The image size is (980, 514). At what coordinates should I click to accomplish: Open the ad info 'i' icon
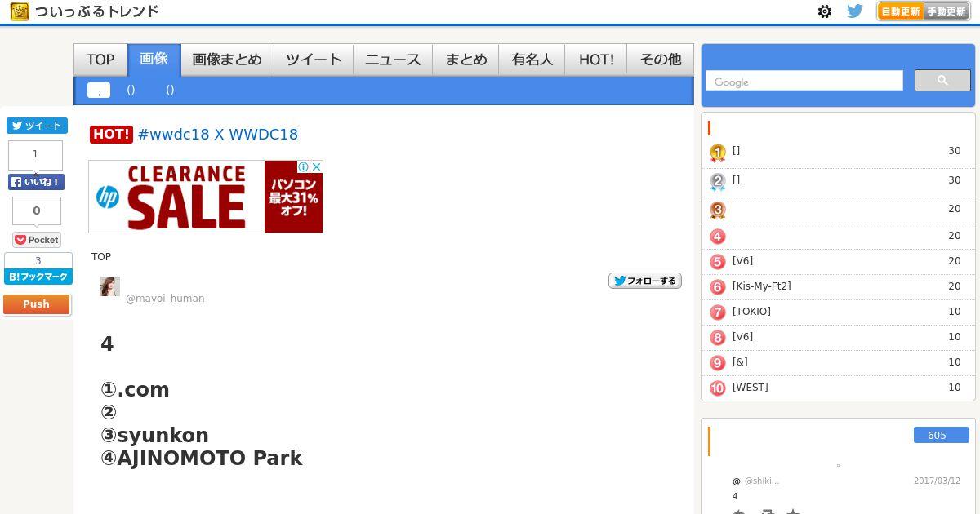pos(304,166)
